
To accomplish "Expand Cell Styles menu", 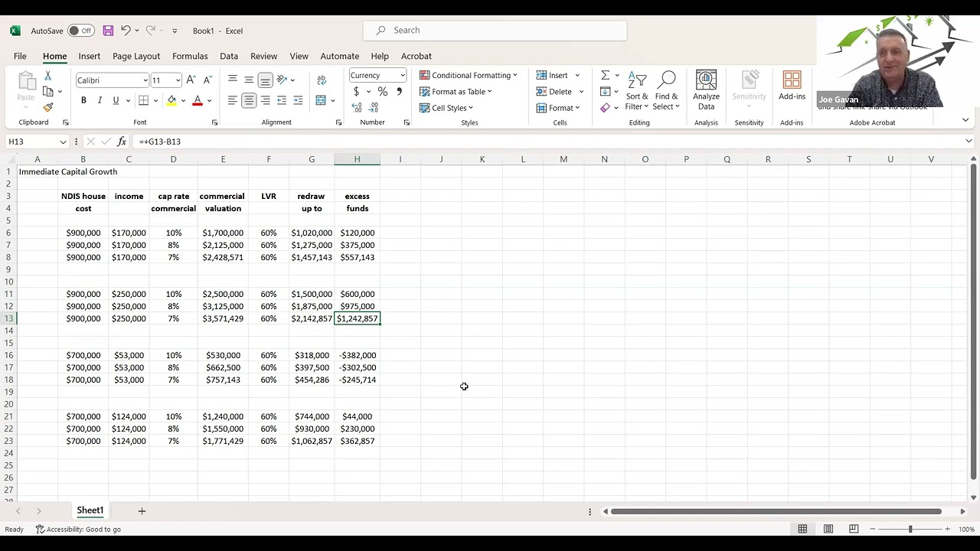I will tap(446, 108).
